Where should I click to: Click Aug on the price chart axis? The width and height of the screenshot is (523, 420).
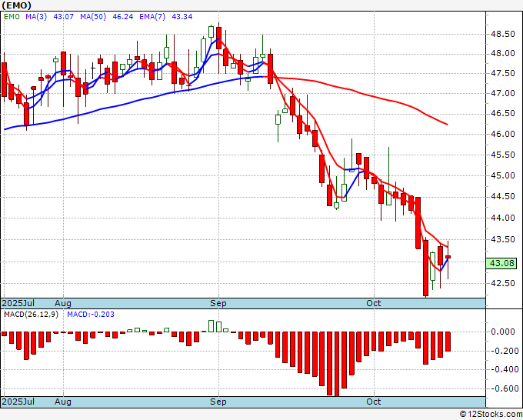63,303
